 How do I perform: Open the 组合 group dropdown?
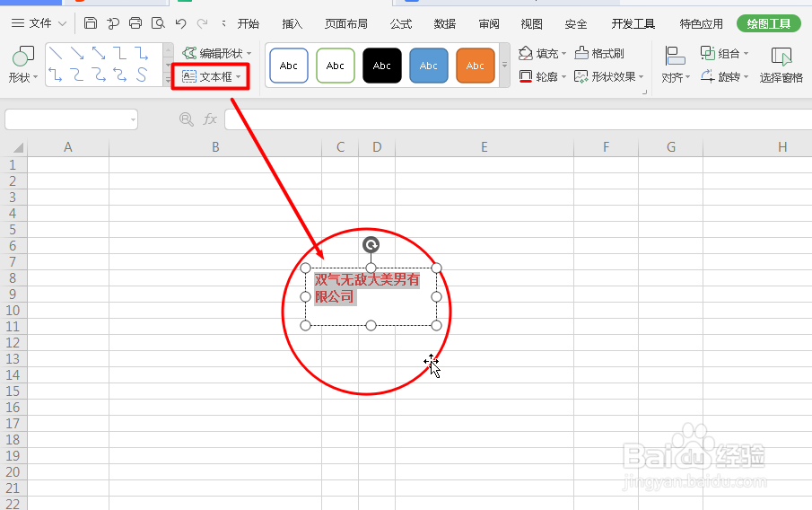click(724, 53)
